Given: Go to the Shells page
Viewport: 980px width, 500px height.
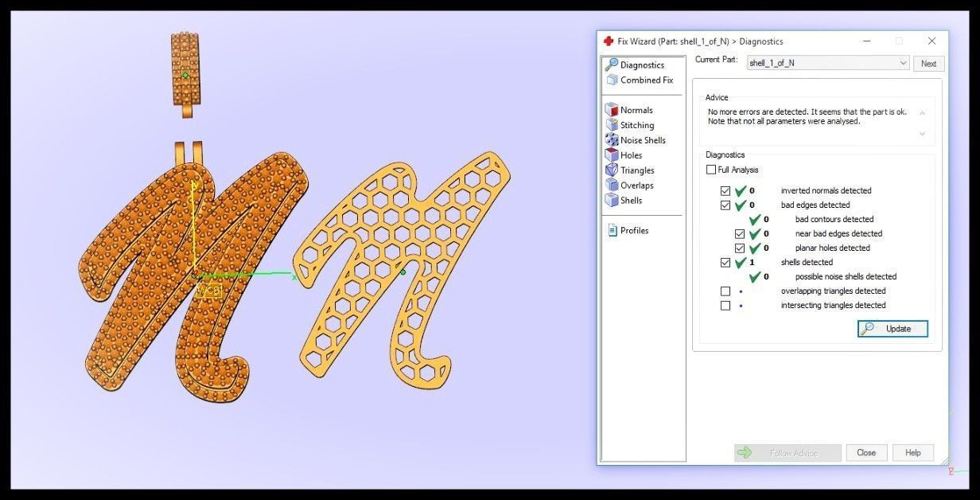Looking at the screenshot, I should (x=632, y=201).
